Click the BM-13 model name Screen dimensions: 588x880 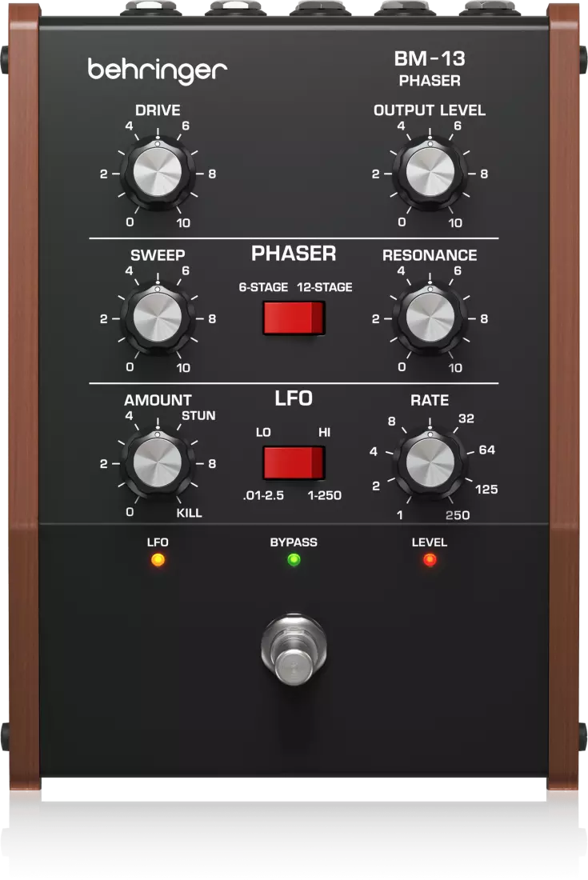[430, 58]
